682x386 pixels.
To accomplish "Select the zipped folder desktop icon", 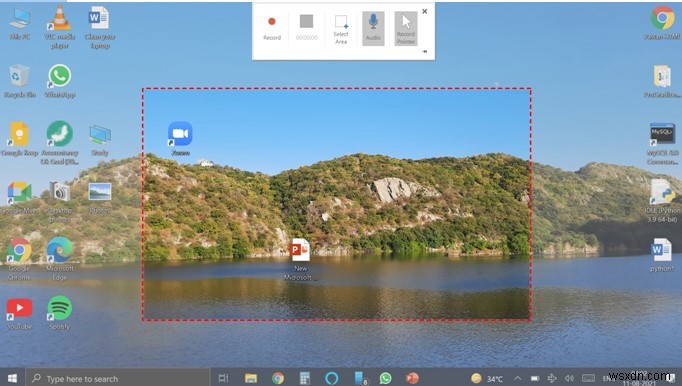I will (662, 81).
